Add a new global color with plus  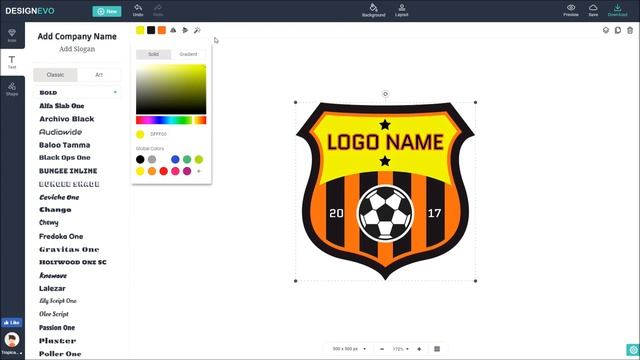tap(199, 171)
